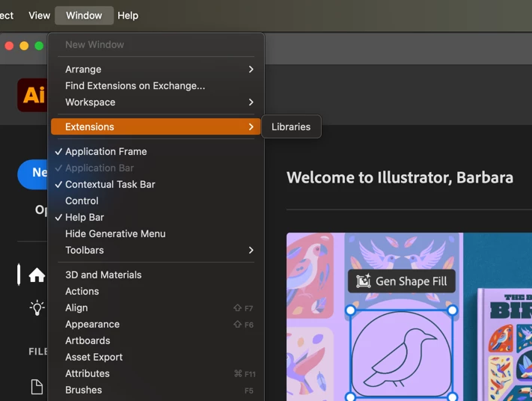Open the Attributes panel

pyautogui.click(x=156, y=373)
